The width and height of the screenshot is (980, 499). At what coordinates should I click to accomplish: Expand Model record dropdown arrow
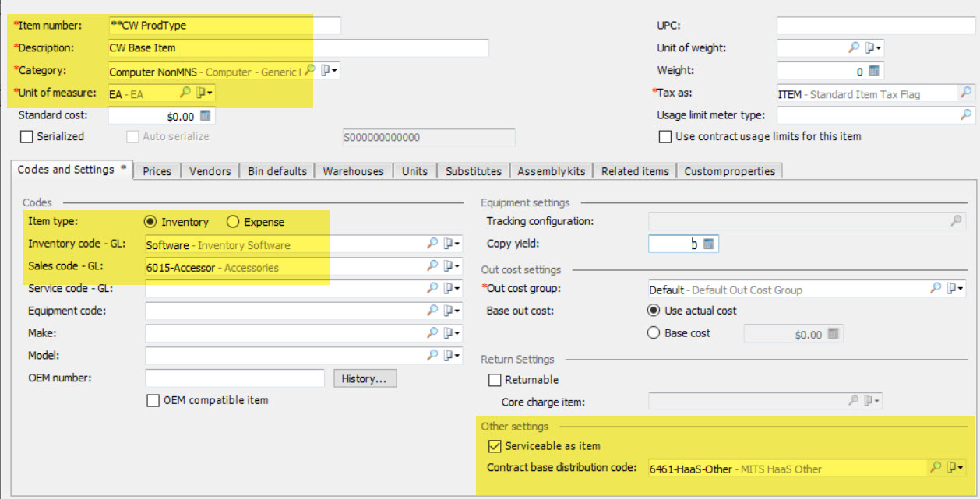pyautogui.click(x=452, y=356)
